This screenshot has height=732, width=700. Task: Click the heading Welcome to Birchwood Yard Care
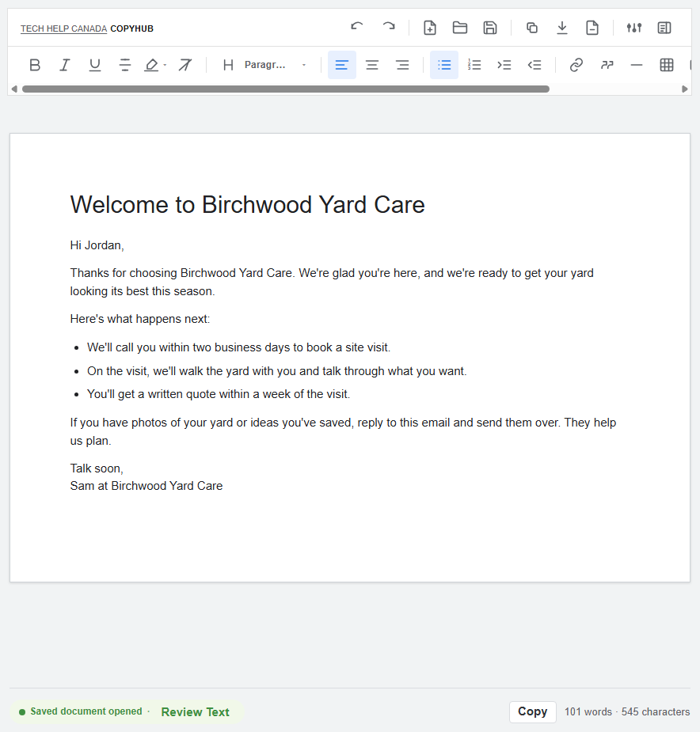248,204
